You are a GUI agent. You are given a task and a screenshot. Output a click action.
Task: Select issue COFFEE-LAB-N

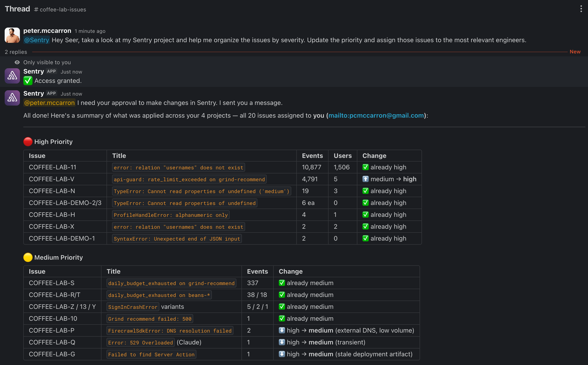(x=52, y=191)
